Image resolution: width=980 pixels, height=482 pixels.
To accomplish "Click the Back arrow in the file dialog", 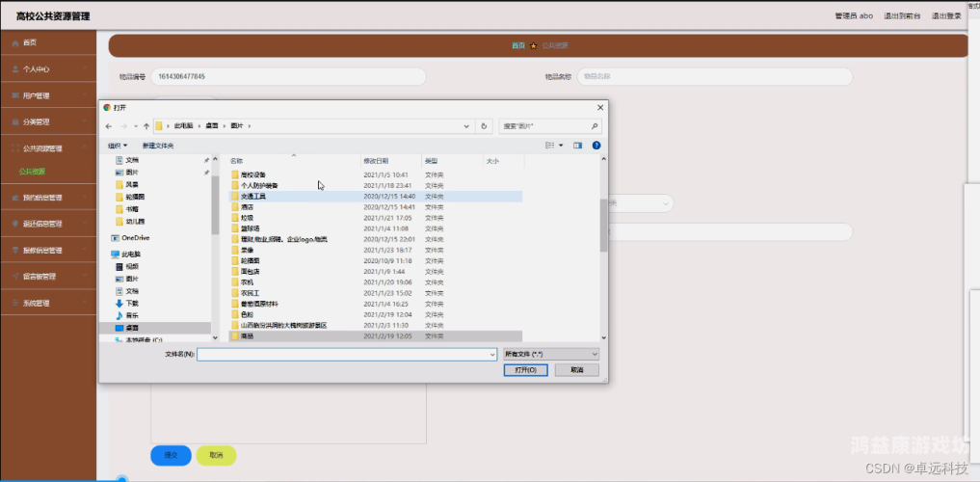I will tap(109, 126).
